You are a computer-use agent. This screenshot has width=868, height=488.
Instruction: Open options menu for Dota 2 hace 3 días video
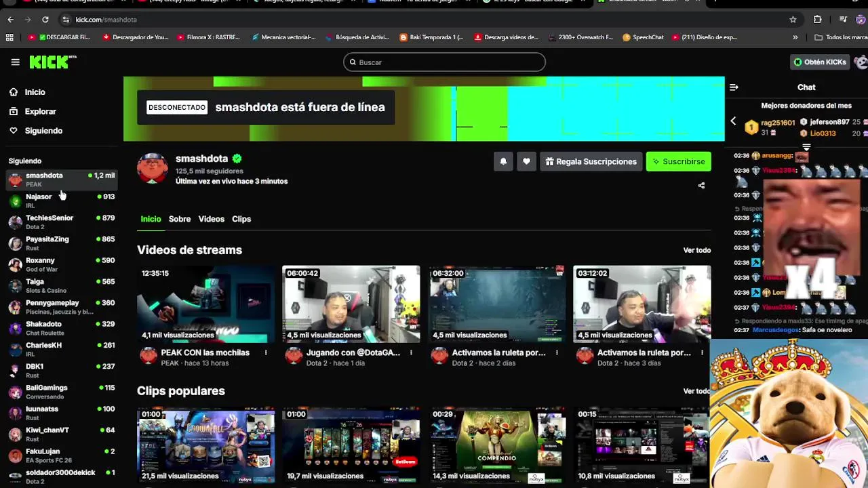[x=701, y=352]
